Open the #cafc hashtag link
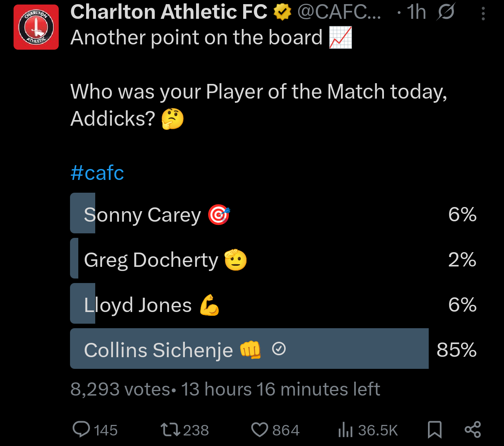 pyautogui.click(x=97, y=173)
